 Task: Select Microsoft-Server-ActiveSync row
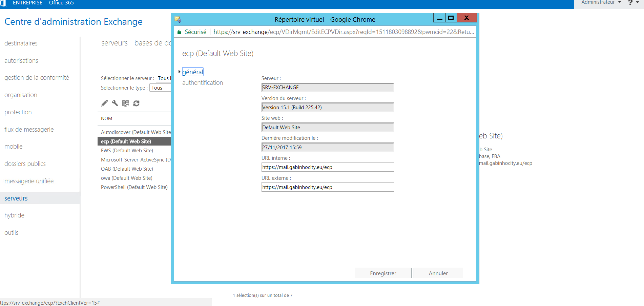[x=134, y=160]
